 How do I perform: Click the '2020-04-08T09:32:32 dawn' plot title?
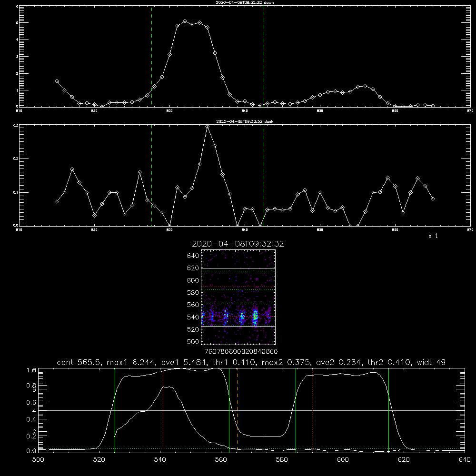click(x=245, y=2)
